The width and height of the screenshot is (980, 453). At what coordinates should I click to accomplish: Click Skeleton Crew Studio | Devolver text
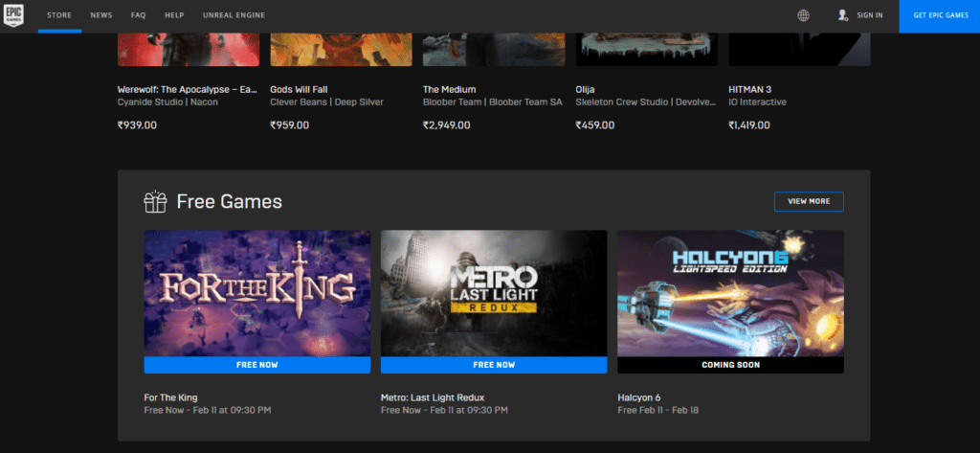click(646, 102)
